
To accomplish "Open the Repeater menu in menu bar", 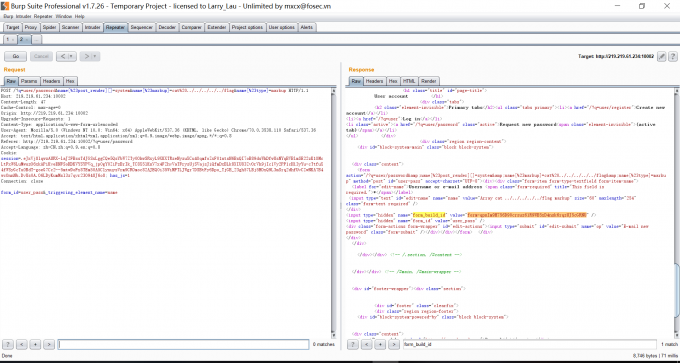I will pos(43,16).
